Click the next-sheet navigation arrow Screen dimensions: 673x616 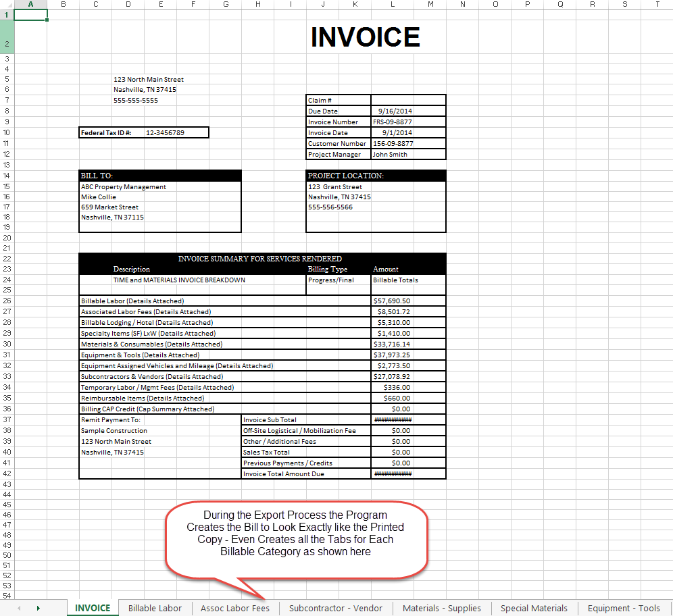[x=39, y=608]
